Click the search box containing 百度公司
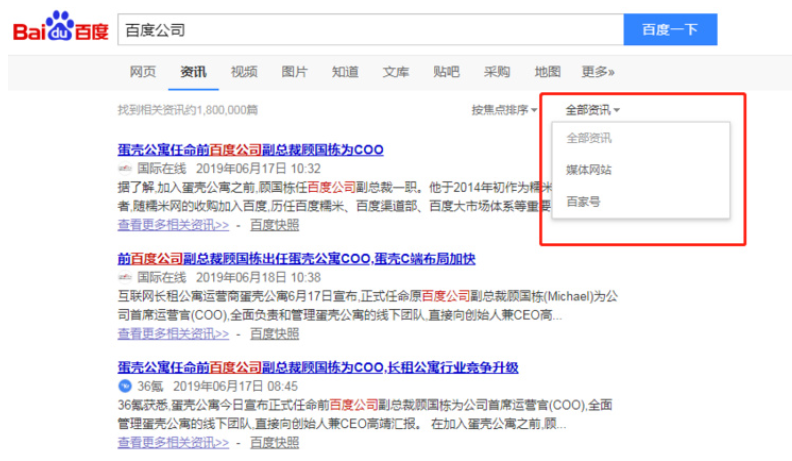792x461 pixels. coord(371,30)
